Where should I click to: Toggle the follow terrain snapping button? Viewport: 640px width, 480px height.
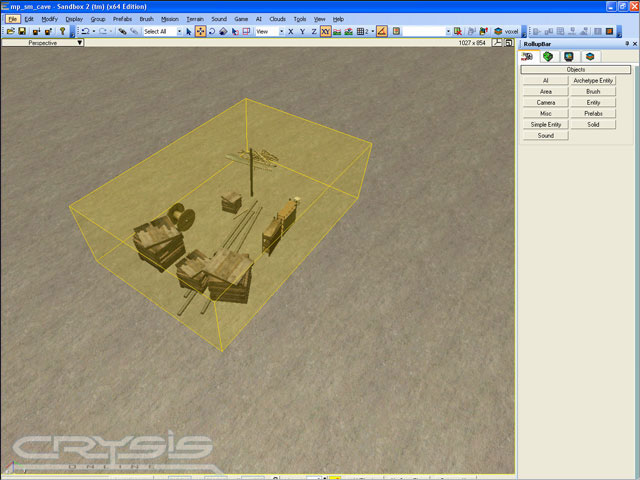pos(337,31)
